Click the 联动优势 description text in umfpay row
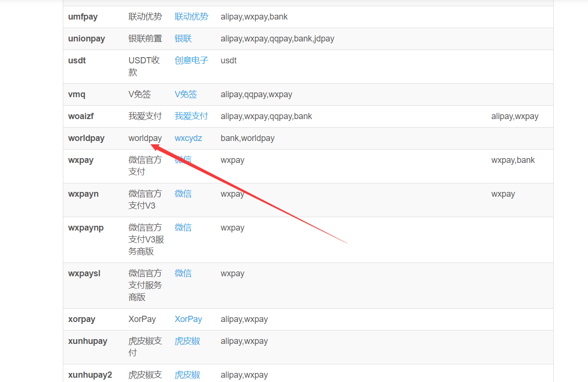 click(145, 17)
